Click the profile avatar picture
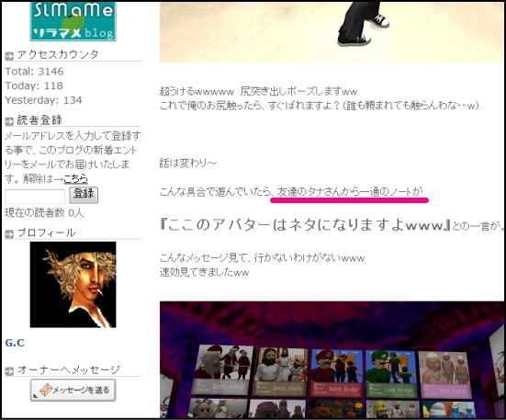 point(73,284)
